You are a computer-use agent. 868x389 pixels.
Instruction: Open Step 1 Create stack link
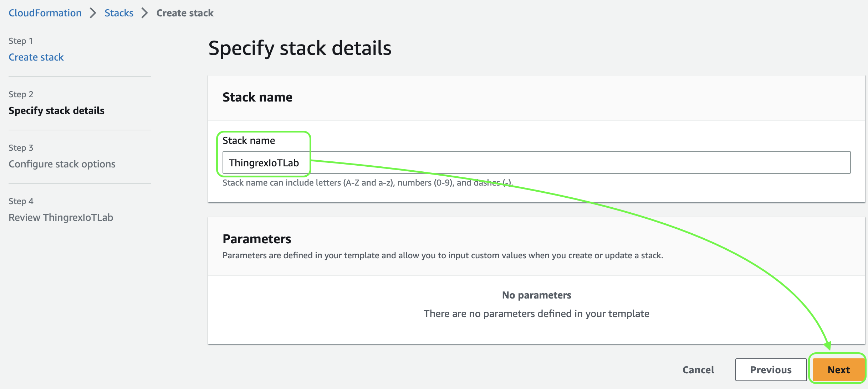pyautogui.click(x=36, y=57)
